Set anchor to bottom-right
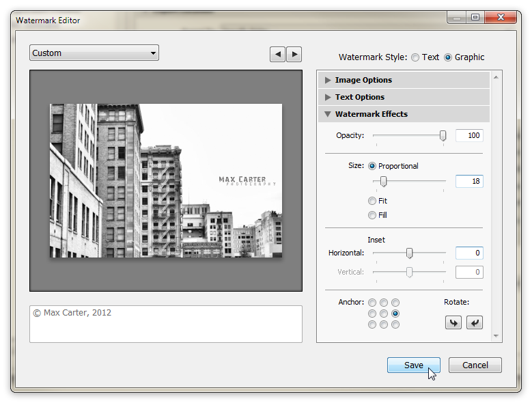 pos(395,324)
